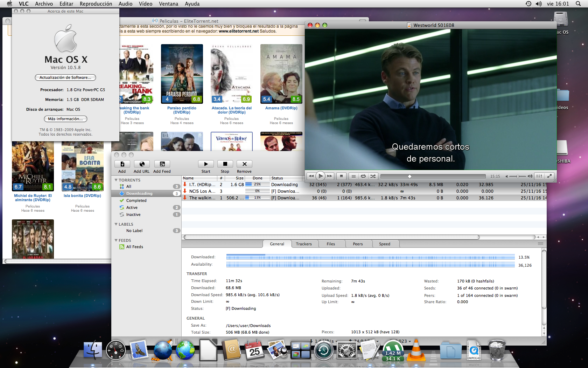Switch to the Speed tab
Image resolution: width=588 pixels, height=368 pixels.
[385, 244]
